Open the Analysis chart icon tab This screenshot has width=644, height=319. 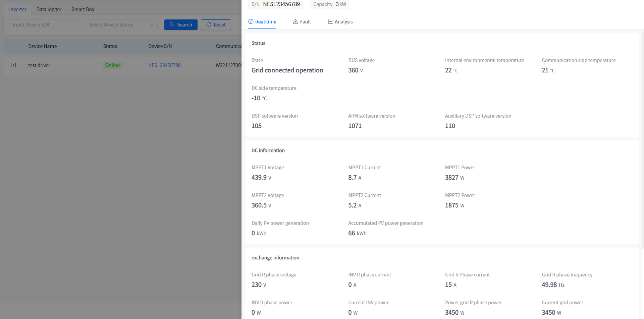coord(340,22)
